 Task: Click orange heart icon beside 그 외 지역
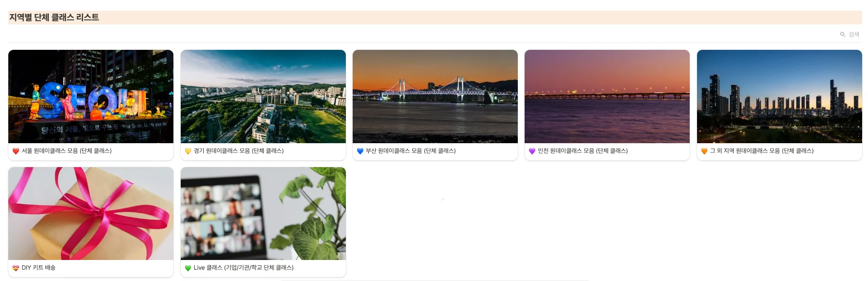[x=704, y=151]
